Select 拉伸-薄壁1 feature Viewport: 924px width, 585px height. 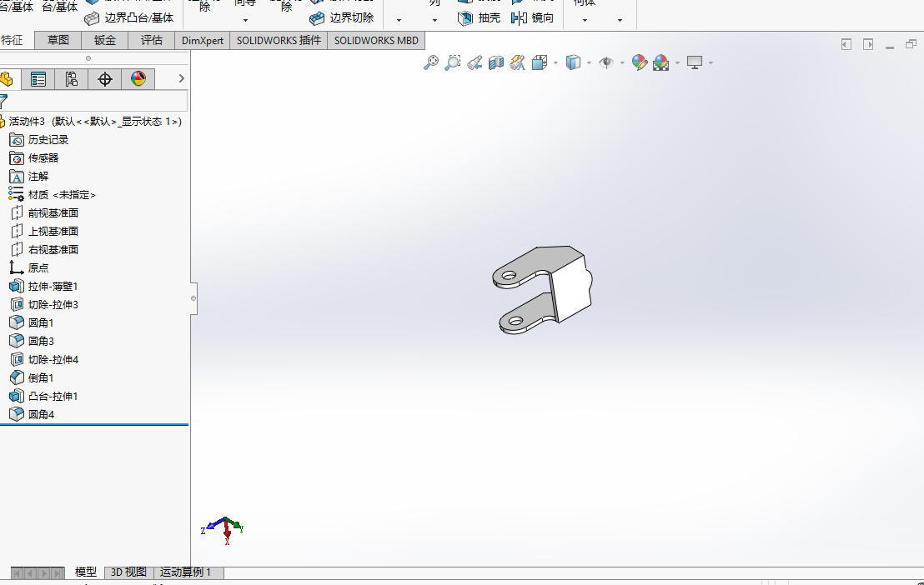tap(43, 287)
